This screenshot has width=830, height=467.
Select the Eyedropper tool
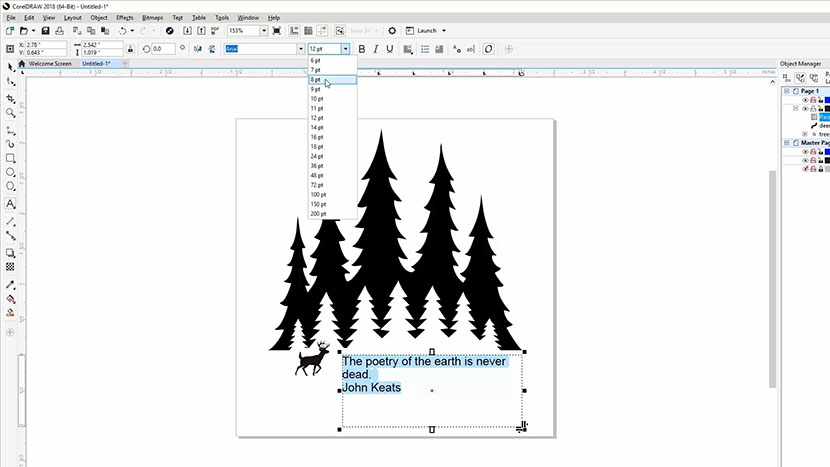pos(11,284)
